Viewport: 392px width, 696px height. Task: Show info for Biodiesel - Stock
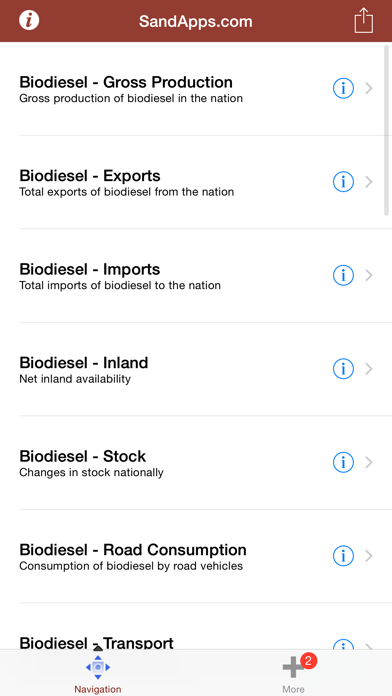point(343,463)
